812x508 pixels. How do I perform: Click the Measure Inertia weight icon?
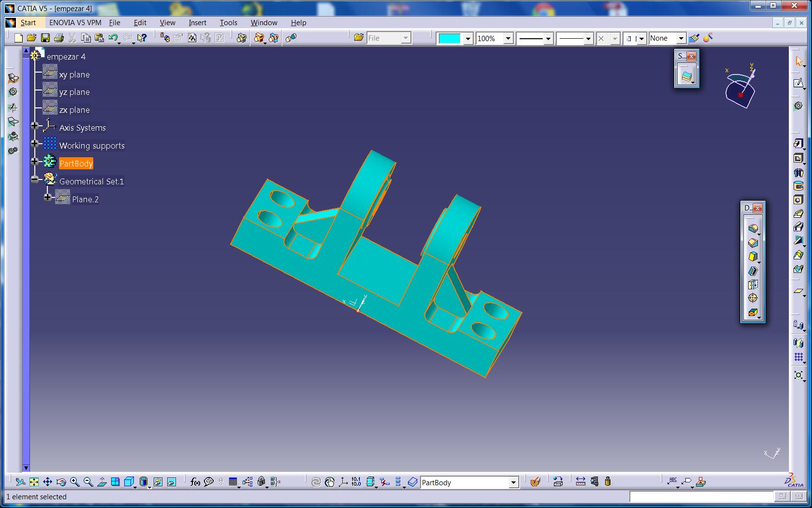pyautogui.click(x=608, y=481)
